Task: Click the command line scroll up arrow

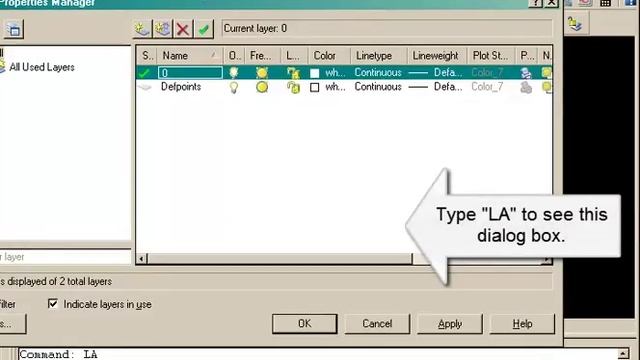Action: pyautogui.click(x=623, y=354)
